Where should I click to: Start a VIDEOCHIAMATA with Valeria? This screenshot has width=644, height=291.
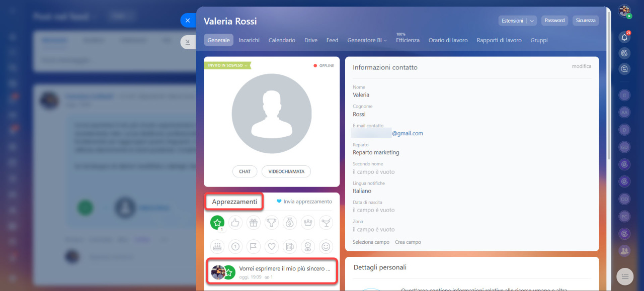click(286, 171)
